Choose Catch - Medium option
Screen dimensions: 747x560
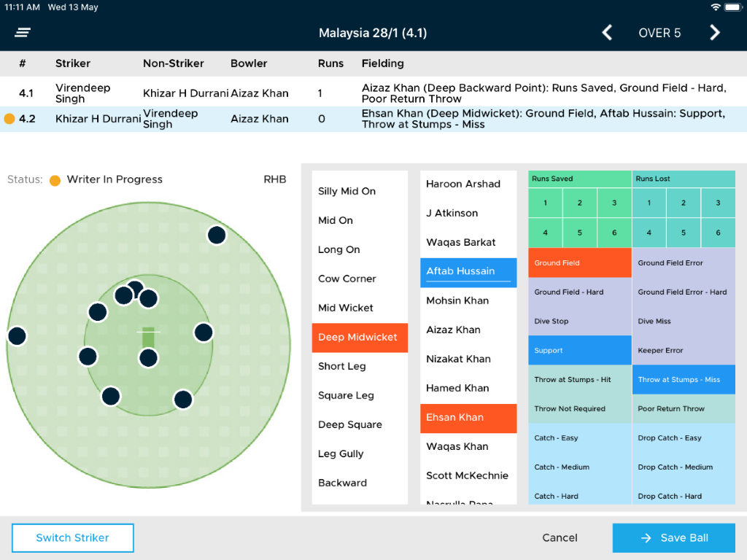coord(579,467)
